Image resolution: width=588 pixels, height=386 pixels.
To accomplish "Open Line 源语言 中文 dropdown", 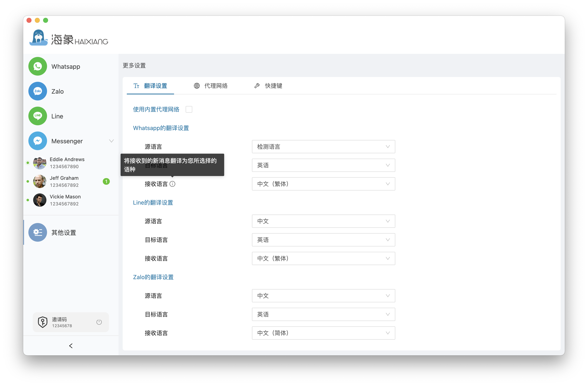I will tap(323, 221).
